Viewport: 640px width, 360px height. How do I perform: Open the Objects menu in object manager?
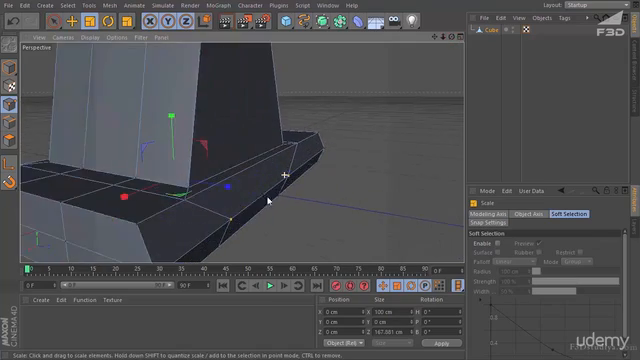click(542, 18)
